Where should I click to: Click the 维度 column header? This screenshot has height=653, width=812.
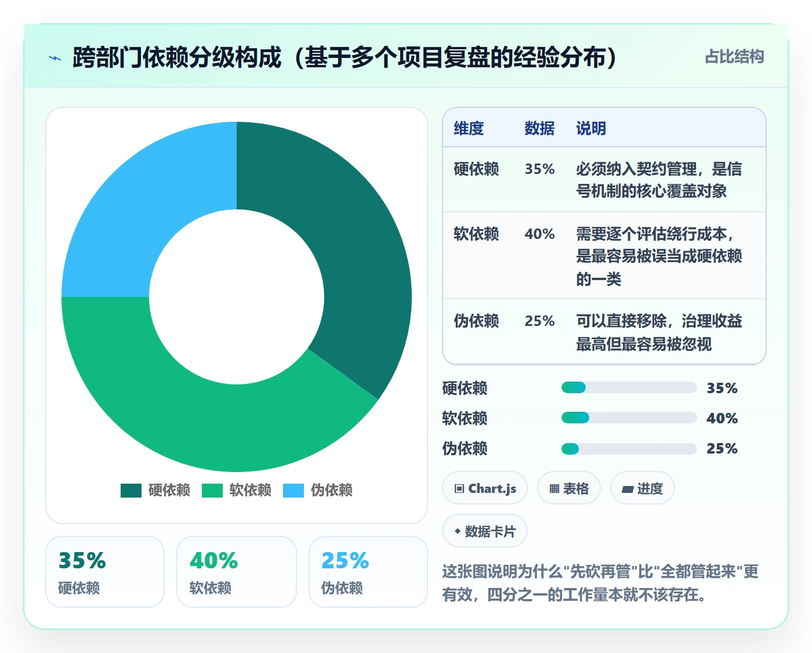pyautogui.click(x=469, y=128)
